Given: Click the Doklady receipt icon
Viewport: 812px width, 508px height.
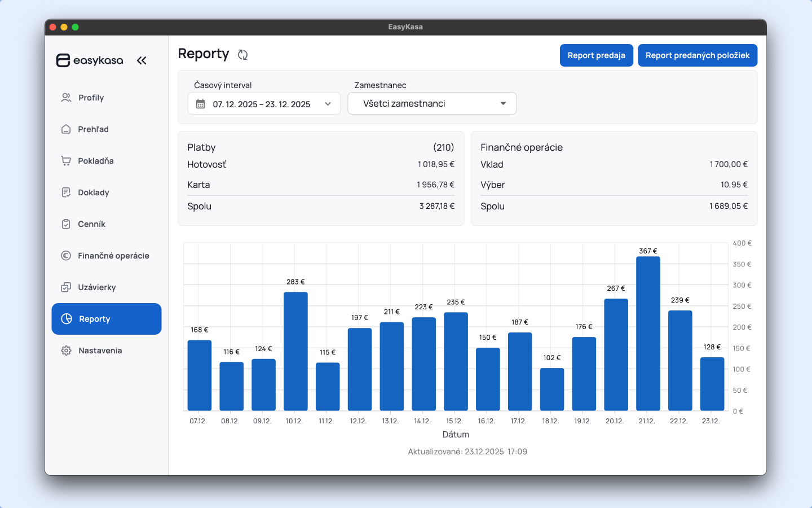Looking at the screenshot, I should click(66, 192).
